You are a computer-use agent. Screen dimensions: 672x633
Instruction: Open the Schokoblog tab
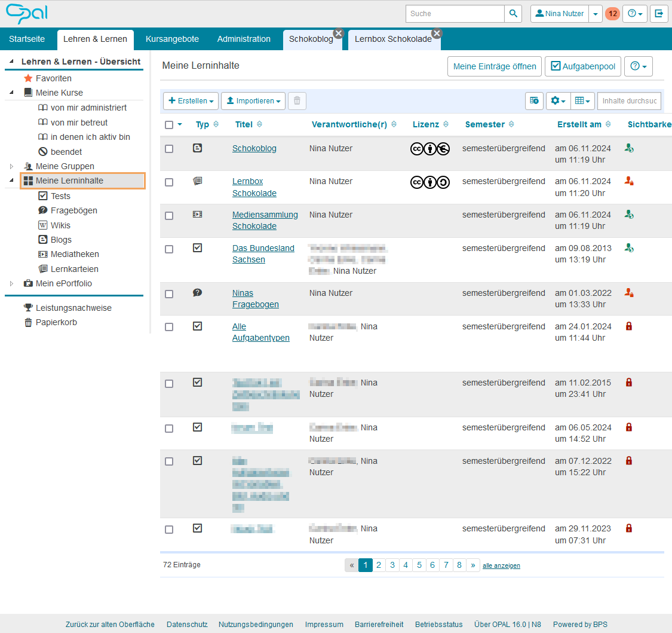311,39
